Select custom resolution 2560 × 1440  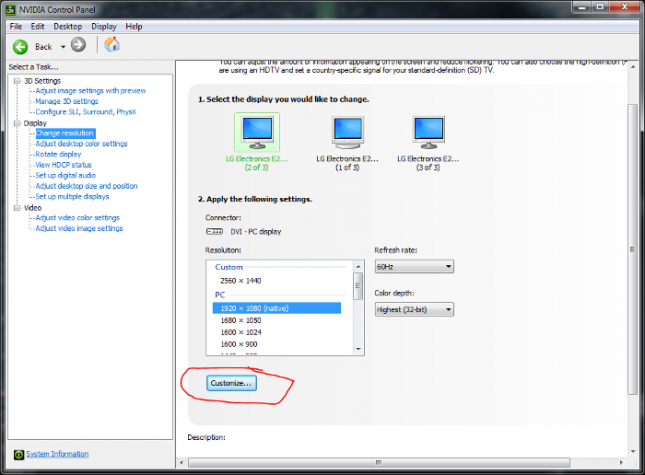241,281
